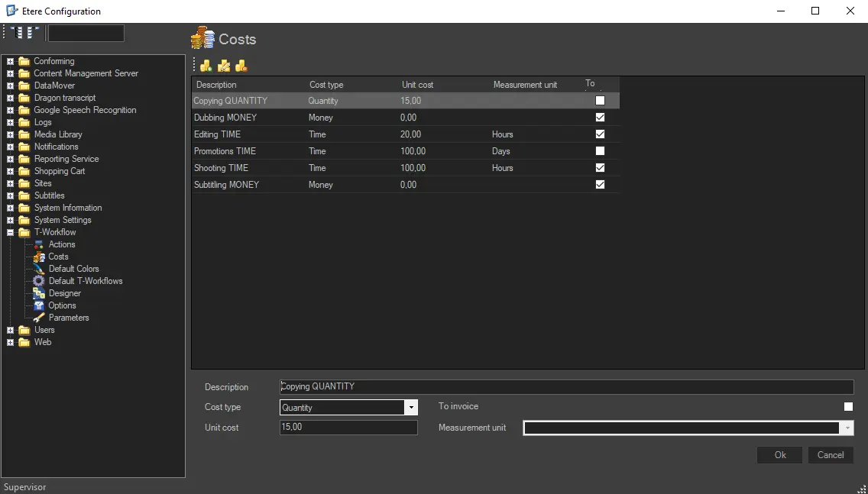Open the Actions item under T-Workflow

[61, 244]
